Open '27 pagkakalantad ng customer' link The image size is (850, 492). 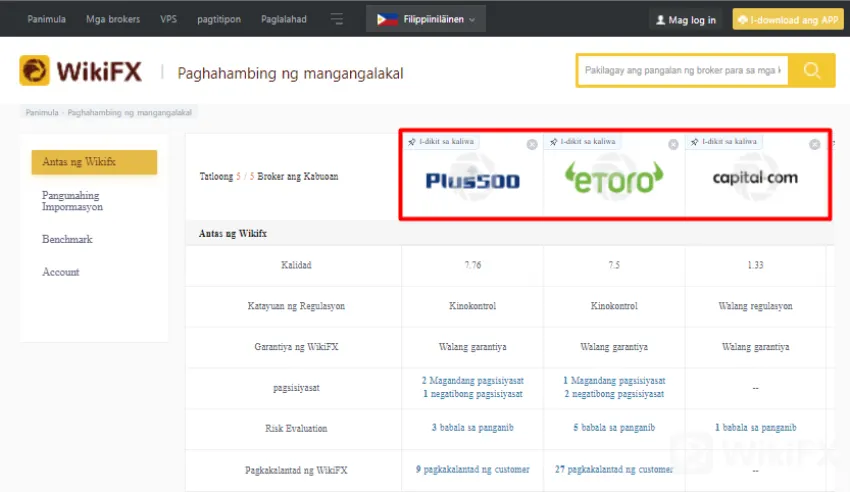614,469
